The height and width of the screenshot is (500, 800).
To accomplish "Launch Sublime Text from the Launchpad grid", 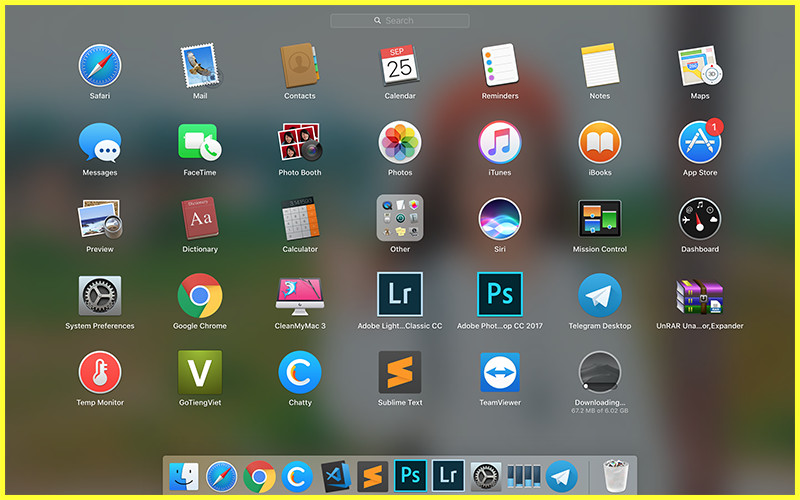I will click(x=399, y=372).
